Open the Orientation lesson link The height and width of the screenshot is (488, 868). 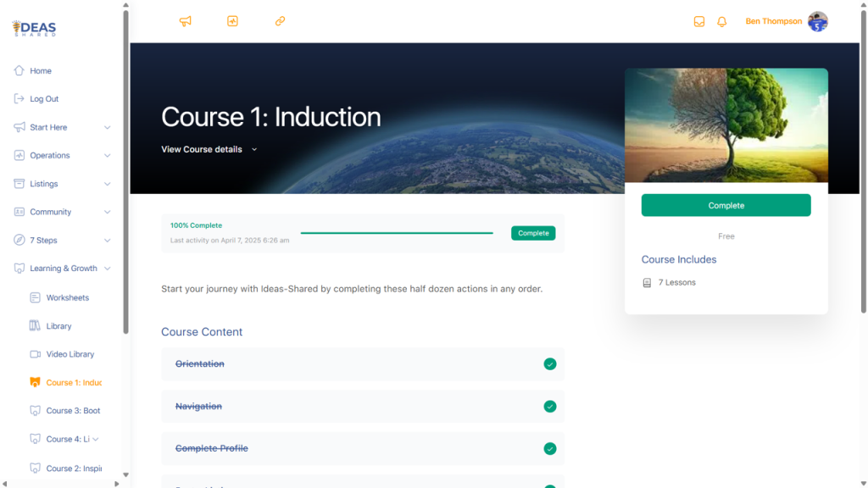[x=200, y=363]
